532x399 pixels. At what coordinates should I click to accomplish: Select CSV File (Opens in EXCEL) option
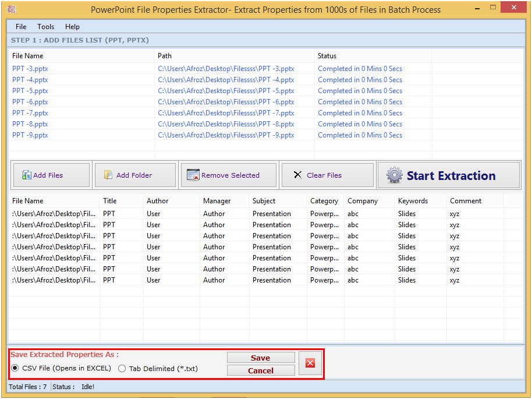coord(61,368)
